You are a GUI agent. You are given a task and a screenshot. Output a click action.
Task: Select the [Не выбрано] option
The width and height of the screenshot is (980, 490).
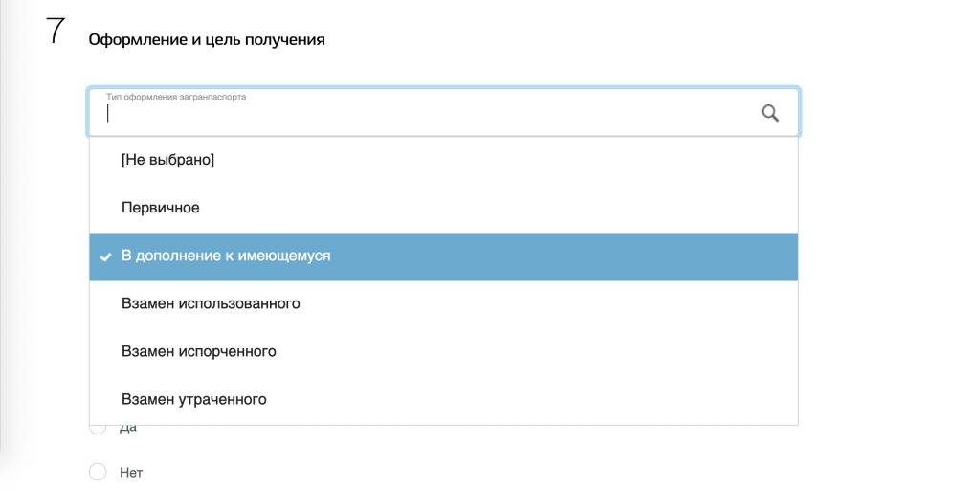pos(444,160)
